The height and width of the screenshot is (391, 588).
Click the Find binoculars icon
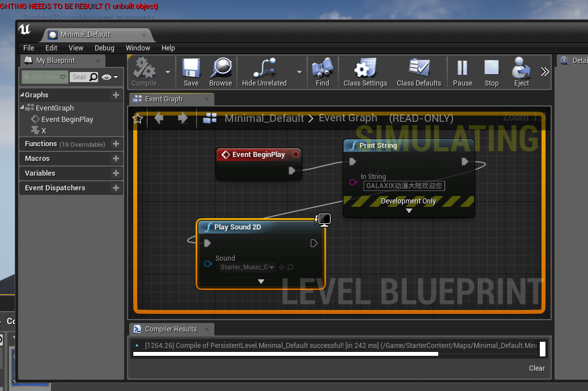click(322, 72)
